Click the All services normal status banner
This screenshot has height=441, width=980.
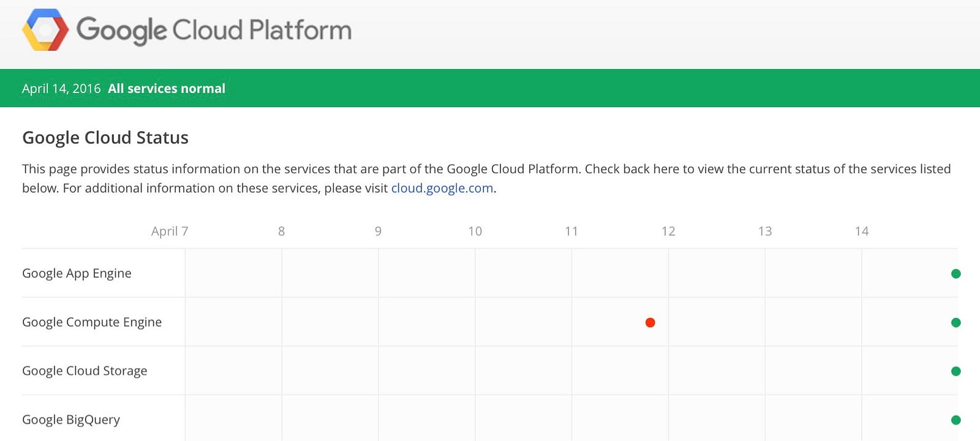coord(167,89)
